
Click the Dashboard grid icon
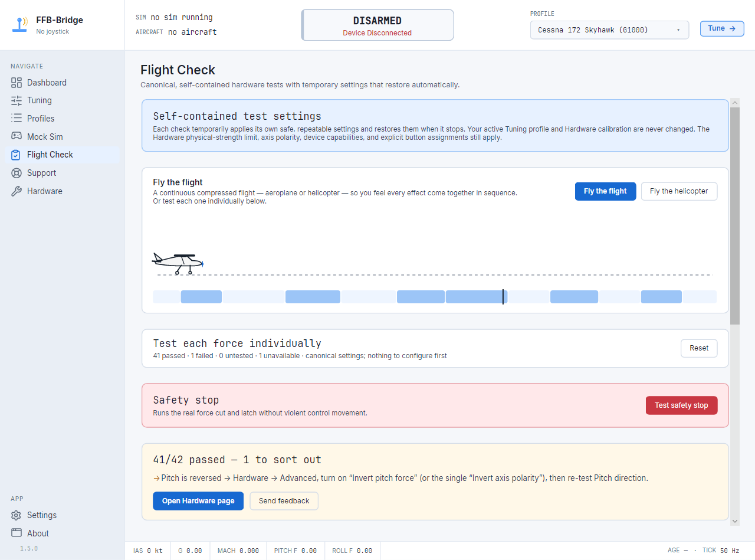(x=17, y=83)
